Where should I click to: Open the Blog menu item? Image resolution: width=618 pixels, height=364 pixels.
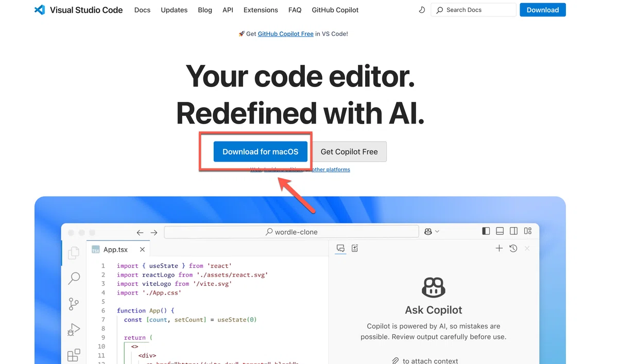205,10
